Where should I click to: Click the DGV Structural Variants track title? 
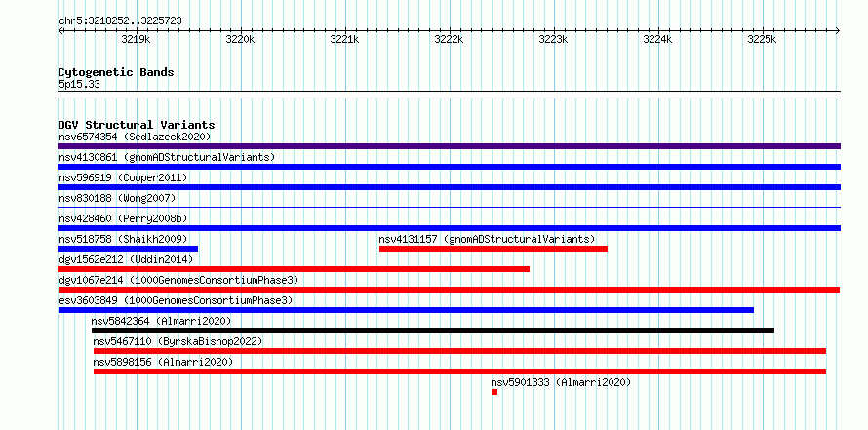click(x=137, y=125)
